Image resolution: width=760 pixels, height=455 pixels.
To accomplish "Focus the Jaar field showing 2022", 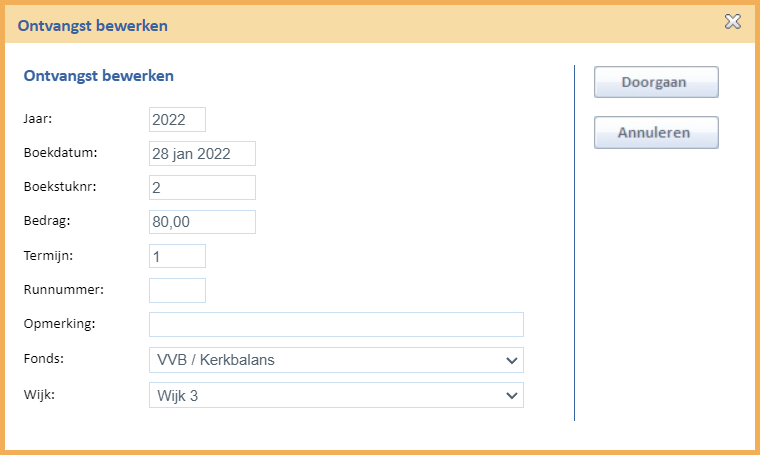I will point(177,120).
